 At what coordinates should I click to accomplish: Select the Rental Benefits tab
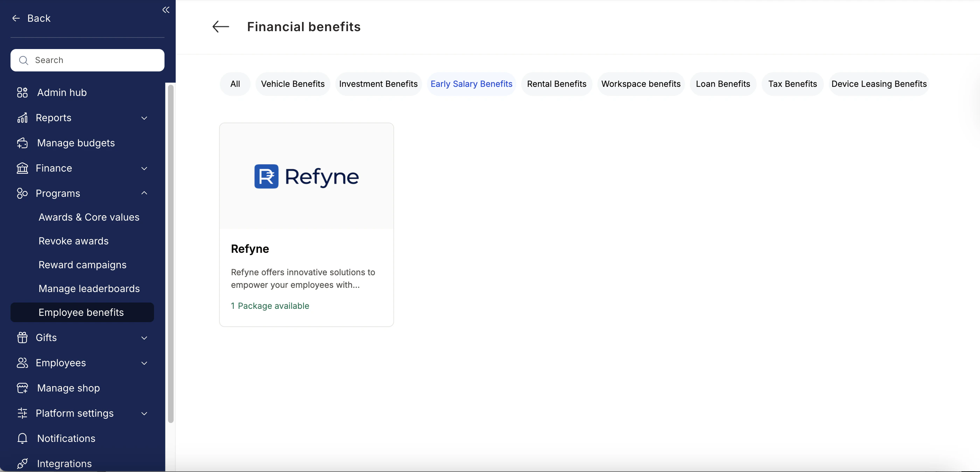point(556,84)
